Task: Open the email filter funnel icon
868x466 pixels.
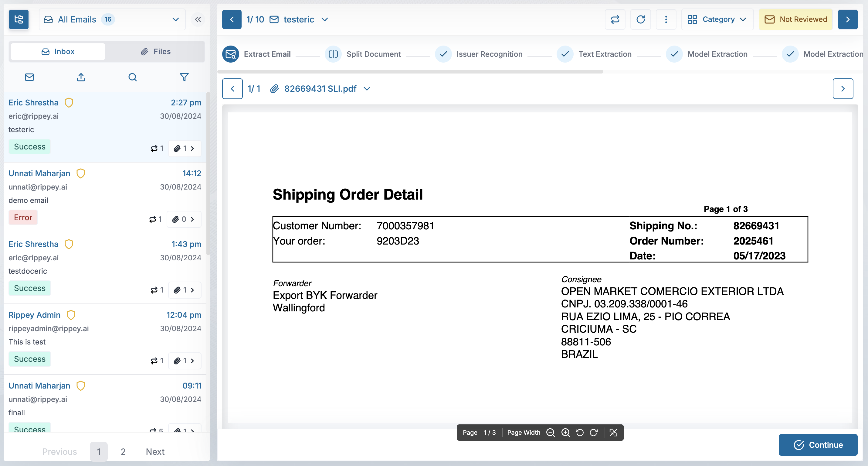Action: 184,77
